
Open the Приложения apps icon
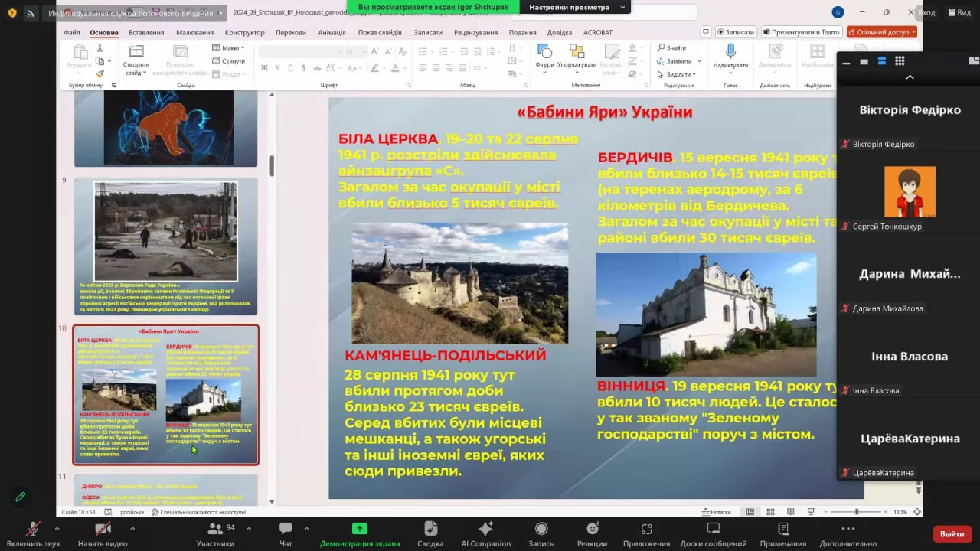point(646,529)
